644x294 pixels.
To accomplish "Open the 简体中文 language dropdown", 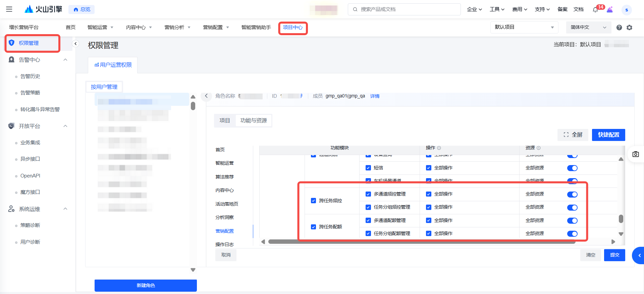I will [x=588, y=27].
